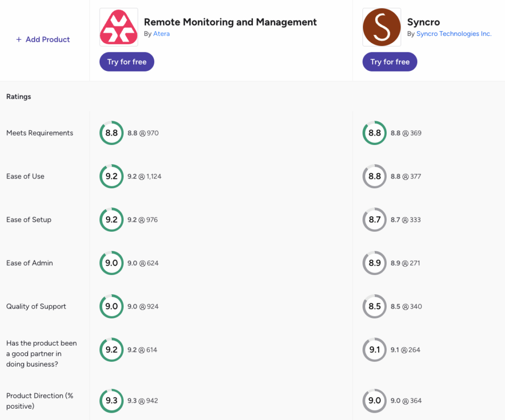Click Syncro's gray 8.7 Ease of Setup score ring
The width and height of the screenshot is (505, 420).
pyautogui.click(x=375, y=220)
